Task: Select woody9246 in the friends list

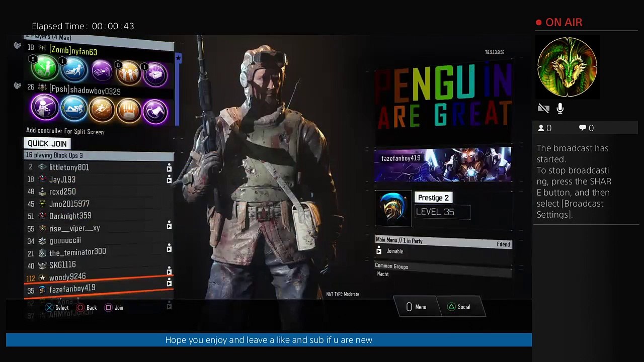Action: (99, 277)
